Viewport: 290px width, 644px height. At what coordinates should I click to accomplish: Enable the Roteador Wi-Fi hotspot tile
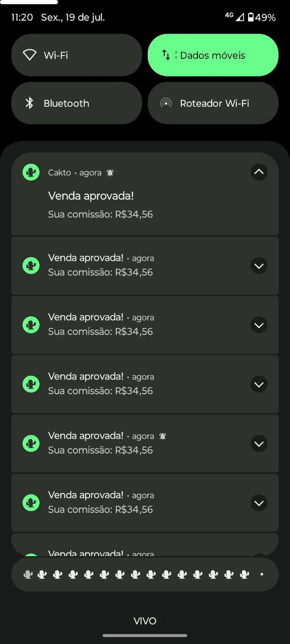213,103
